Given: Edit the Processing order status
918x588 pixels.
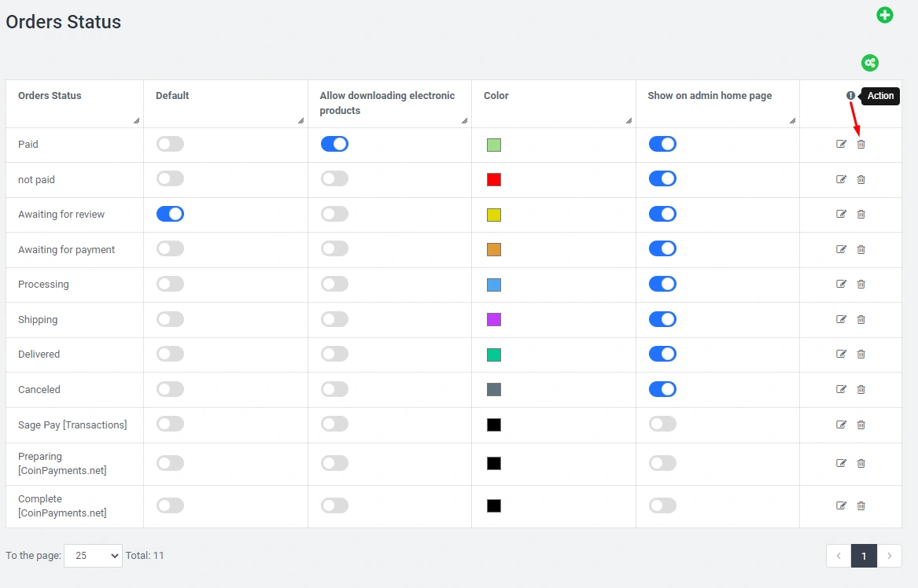Looking at the screenshot, I should 841,285.
